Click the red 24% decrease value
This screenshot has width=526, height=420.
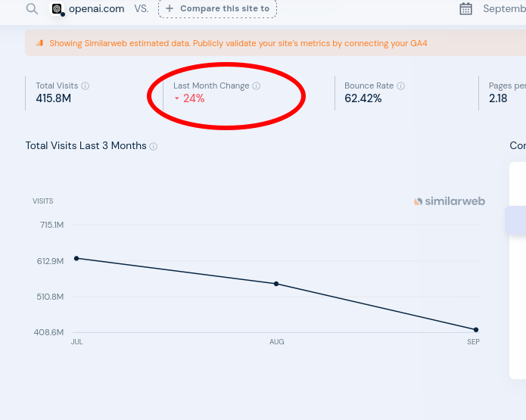[x=194, y=98]
